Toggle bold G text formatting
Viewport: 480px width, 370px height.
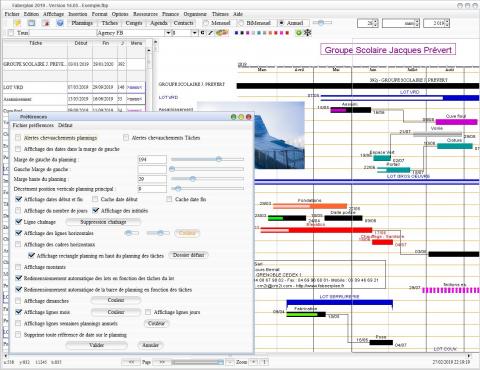coord(202,33)
